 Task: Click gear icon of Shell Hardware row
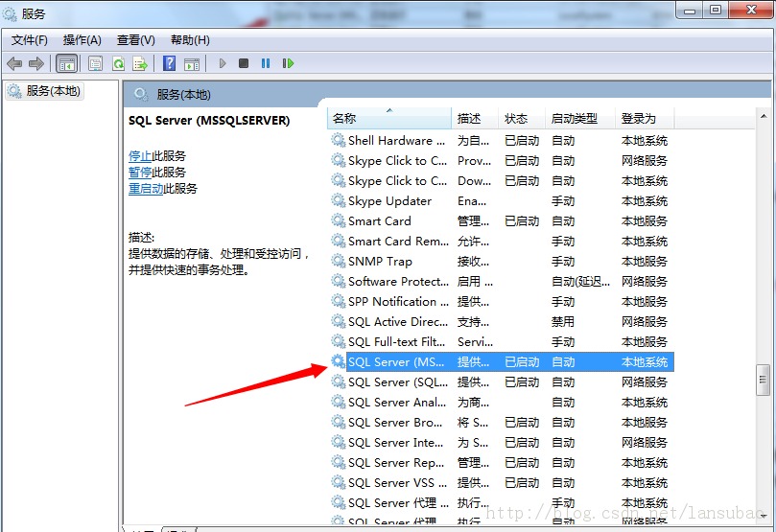[x=339, y=140]
